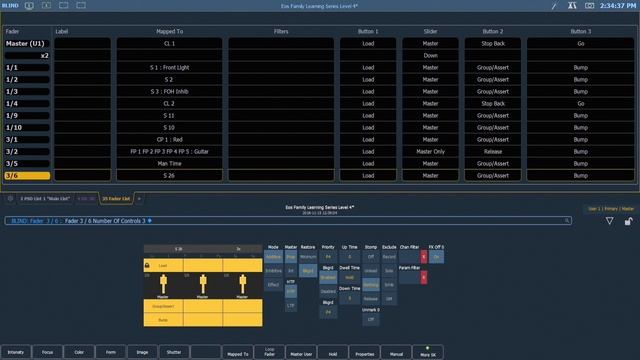Click the lock icon on the yellow Load button
This screenshot has height=360, width=640.
point(147,265)
